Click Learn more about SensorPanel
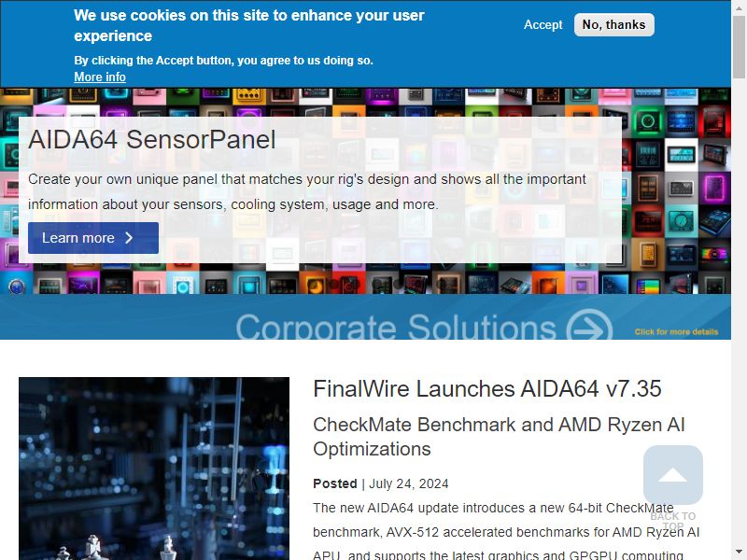The image size is (747, 560). coord(93,238)
